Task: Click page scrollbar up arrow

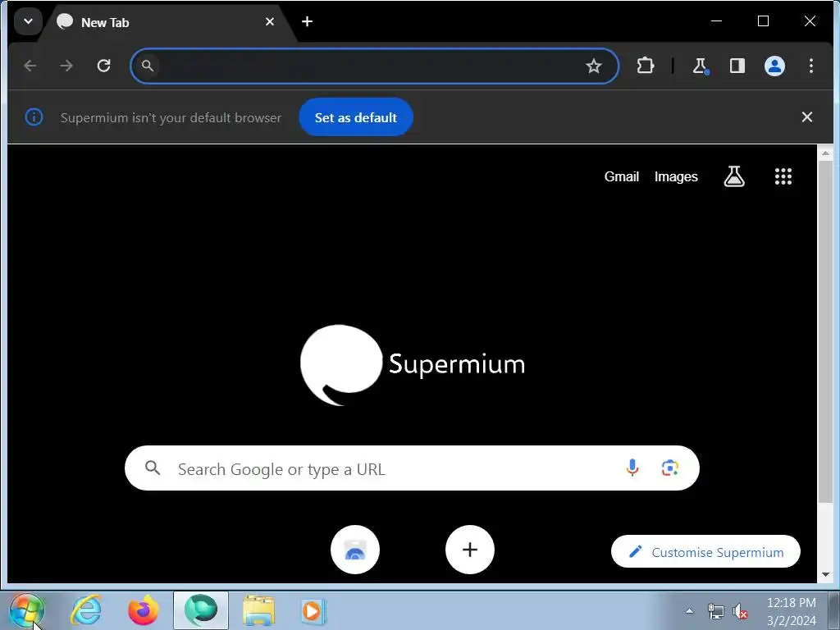Action: tap(825, 153)
